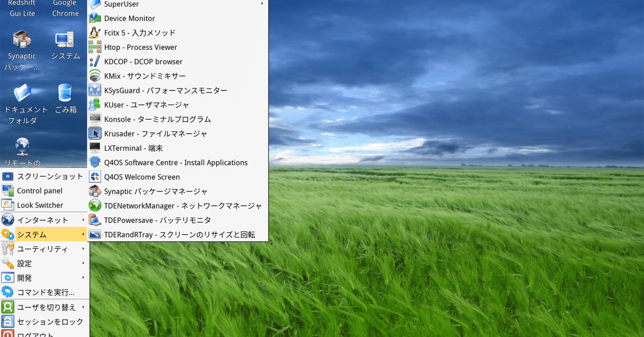
Task: Click the Control panel icon in menu
Action: point(8,191)
